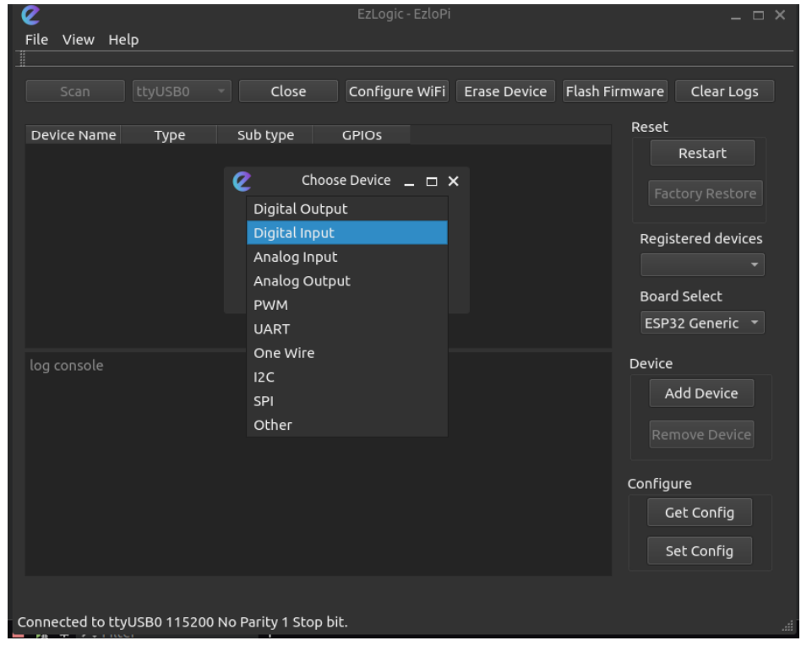The height and width of the screenshot is (646, 812).
Task: Open the View menu
Action: (x=79, y=40)
